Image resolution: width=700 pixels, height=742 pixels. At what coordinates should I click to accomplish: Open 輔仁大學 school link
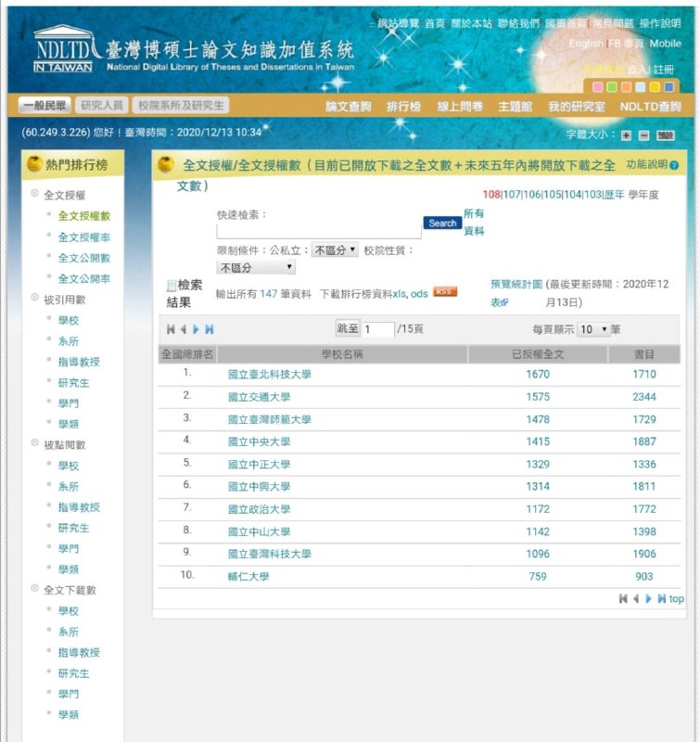click(248, 576)
